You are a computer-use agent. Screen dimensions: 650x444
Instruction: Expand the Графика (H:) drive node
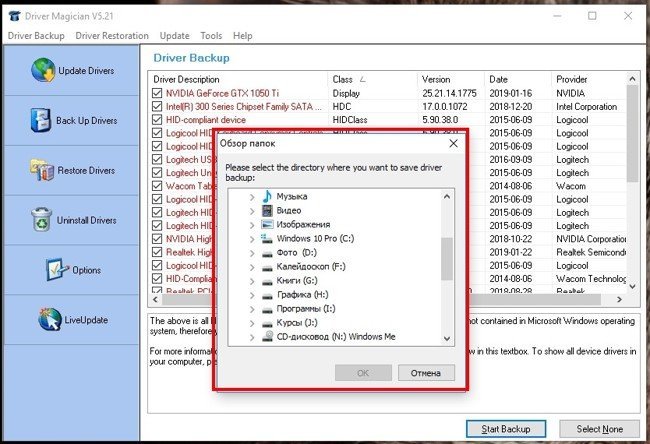pyautogui.click(x=252, y=295)
